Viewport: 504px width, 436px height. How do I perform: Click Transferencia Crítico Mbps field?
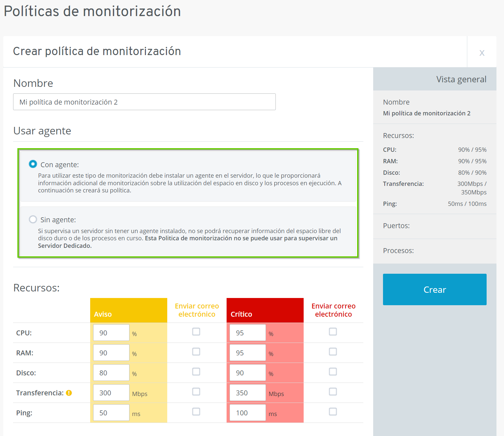248,393
